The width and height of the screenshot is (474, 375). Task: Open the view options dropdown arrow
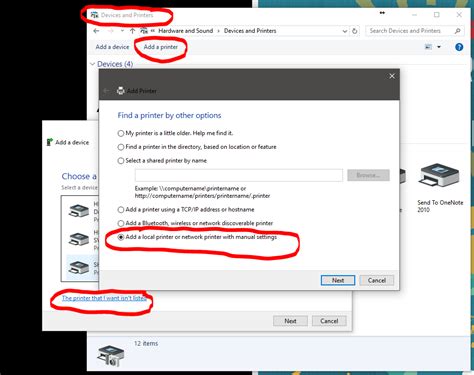coord(439,47)
